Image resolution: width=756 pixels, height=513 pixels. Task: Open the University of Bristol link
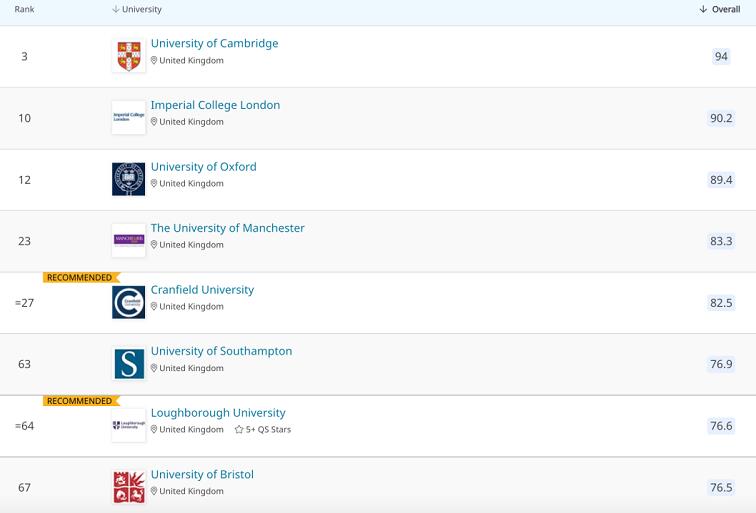tap(202, 475)
